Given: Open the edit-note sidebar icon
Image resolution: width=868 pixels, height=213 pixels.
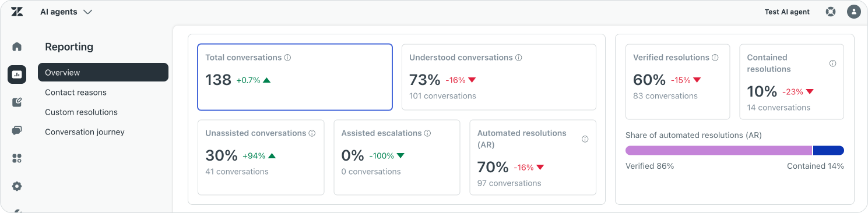Looking at the screenshot, I should (17, 102).
